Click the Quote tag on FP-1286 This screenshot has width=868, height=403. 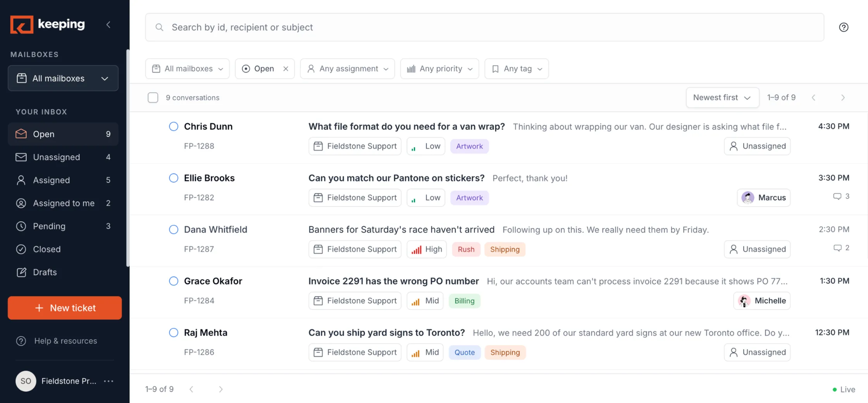click(x=465, y=352)
